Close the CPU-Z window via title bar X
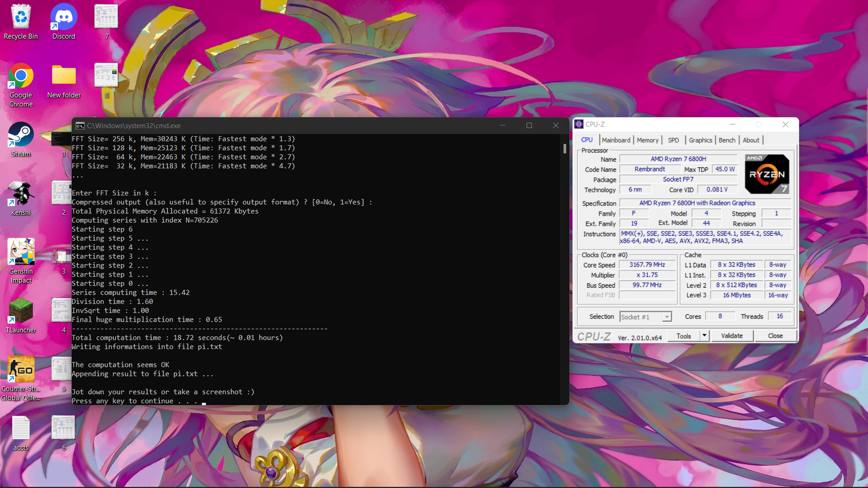This screenshot has width=868, height=488. click(x=785, y=124)
